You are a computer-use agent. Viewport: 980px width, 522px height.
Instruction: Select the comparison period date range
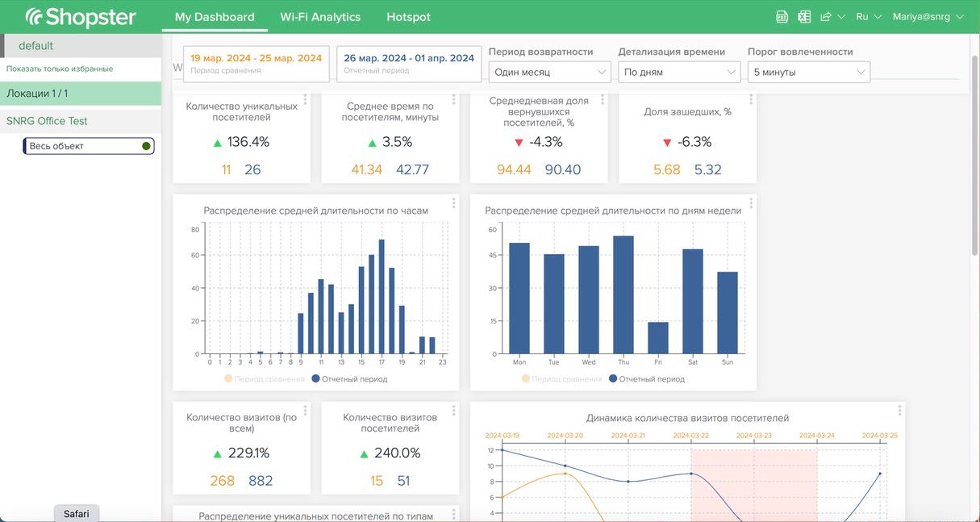tap(256, 63)
